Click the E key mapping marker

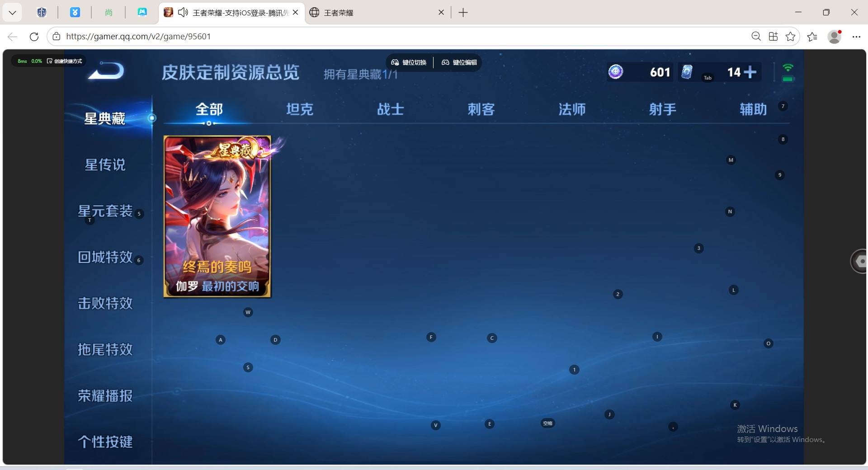point(490,424)
